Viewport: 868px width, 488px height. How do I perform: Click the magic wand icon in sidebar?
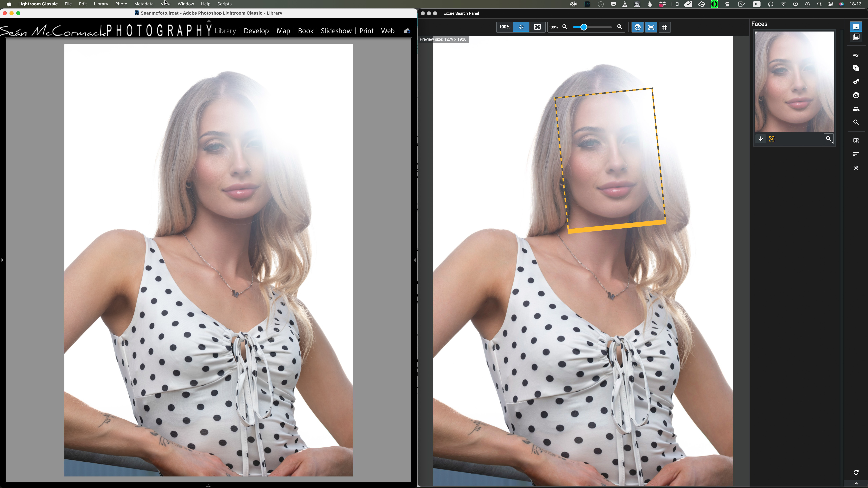[856, 168]
